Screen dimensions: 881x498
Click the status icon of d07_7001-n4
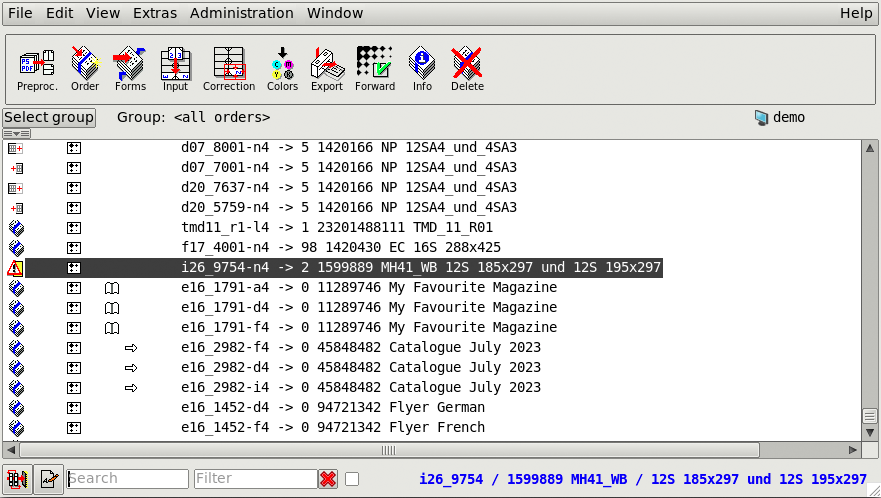(17, 168)
